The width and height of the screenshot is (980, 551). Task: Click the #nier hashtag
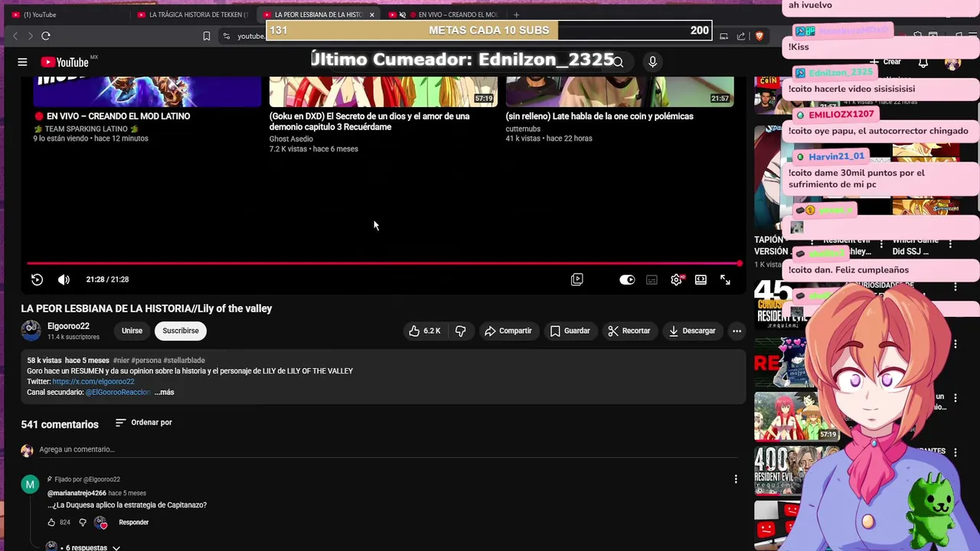(x=121, y=360)
